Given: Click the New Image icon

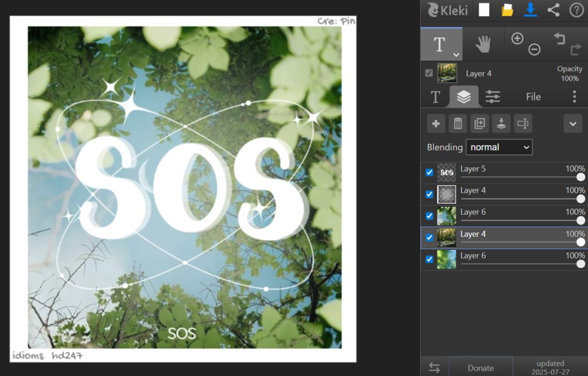Looking at the screenshot, I should [484, 10].
